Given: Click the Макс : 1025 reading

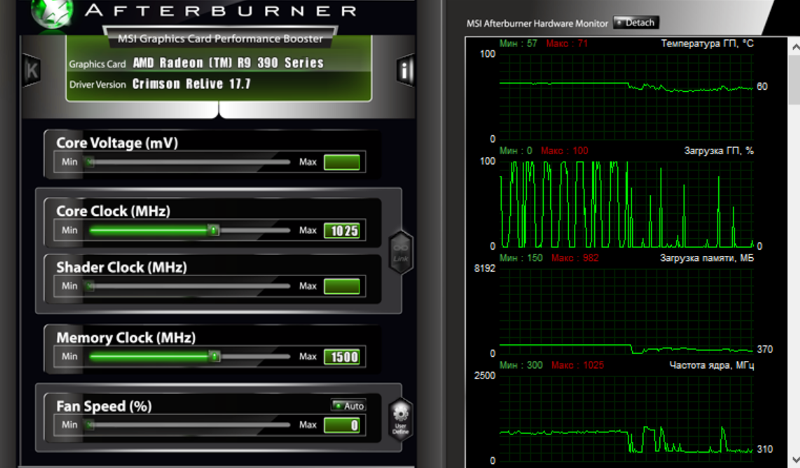Looking at the screenshot, I should (578, 365).
